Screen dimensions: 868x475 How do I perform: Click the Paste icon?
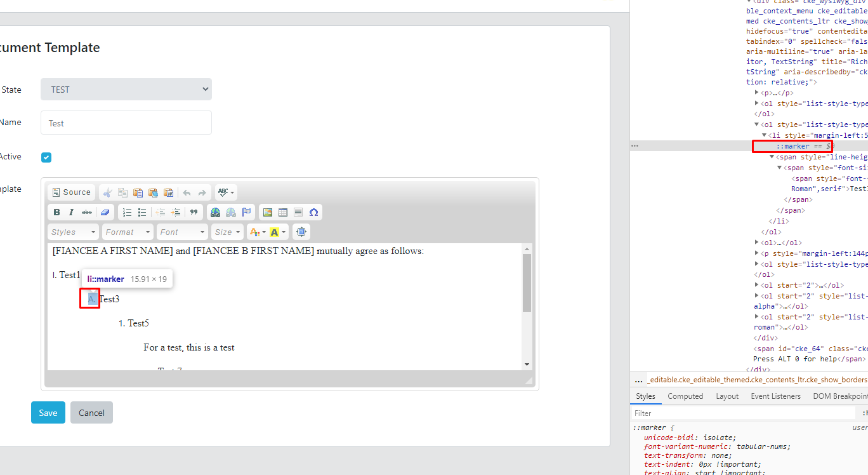[x=138, y=192]
